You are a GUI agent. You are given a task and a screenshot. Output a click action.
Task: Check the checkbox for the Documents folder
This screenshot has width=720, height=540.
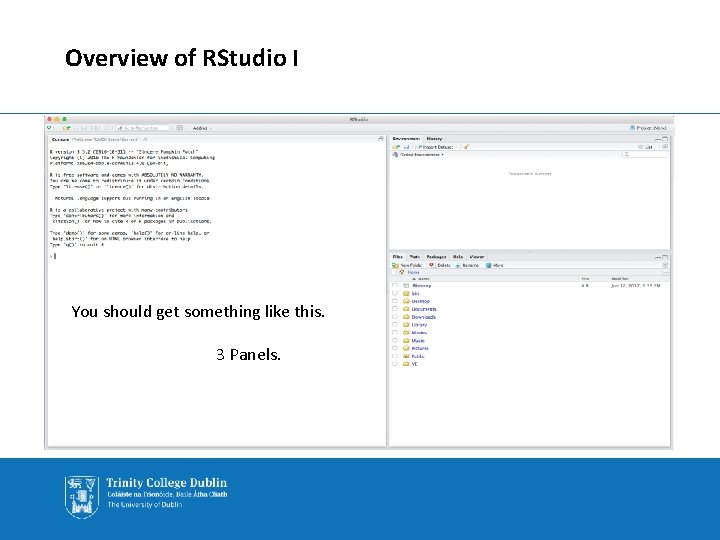click(x=394, y=309)
